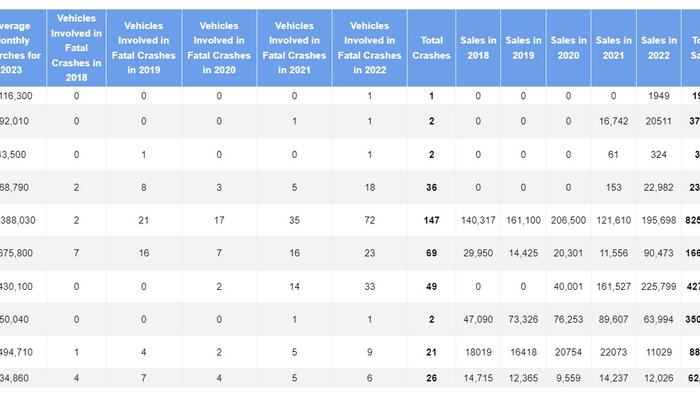Viewport: 700px width, 394px height.
Task: Click the sales cell 12,026
Action: [658, 378]
